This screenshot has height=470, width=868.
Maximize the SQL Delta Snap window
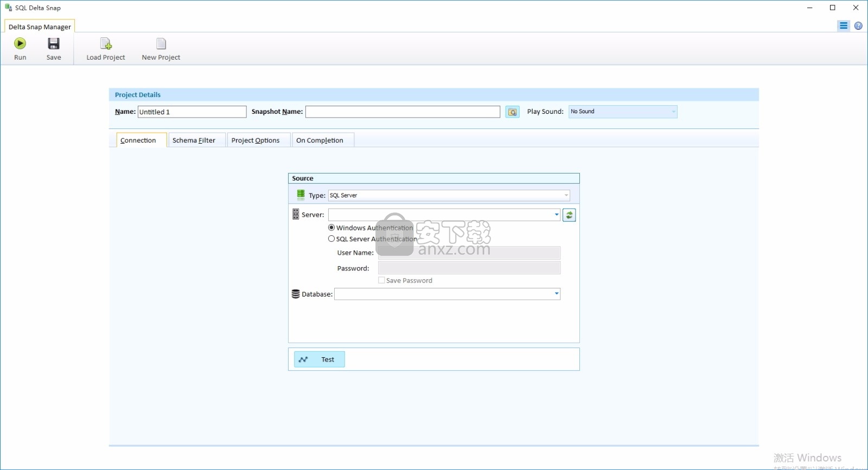[833, 8]
